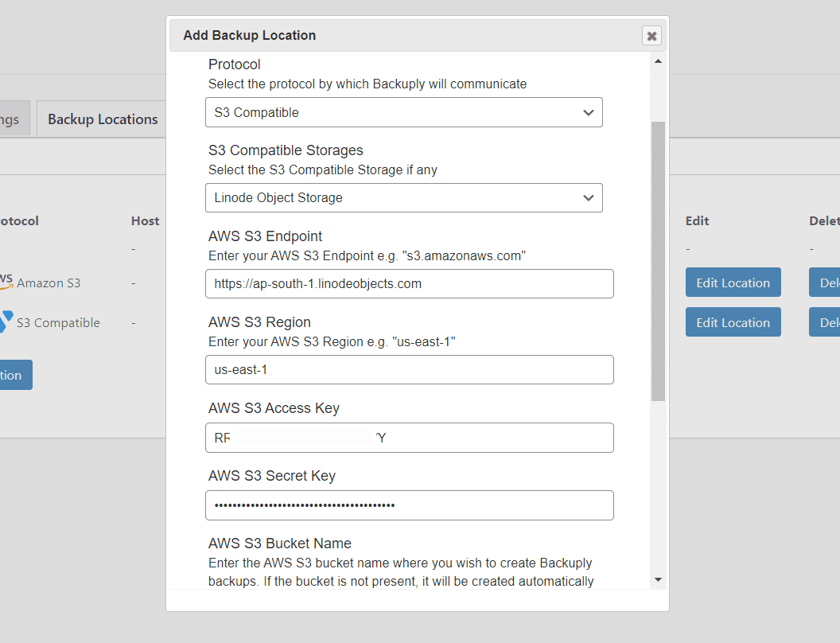
Task: Click the AWS S3 Access Key field
Action: point(409,438)
